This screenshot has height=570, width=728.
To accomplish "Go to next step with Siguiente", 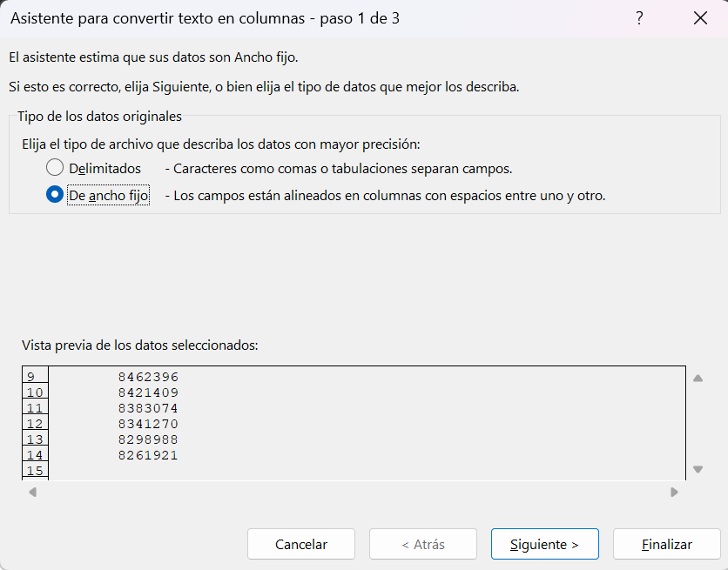I will [544, 545].
